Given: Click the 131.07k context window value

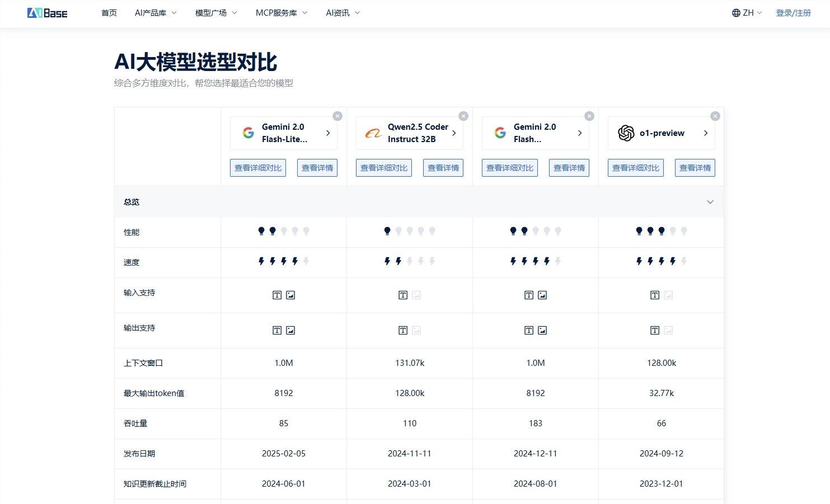Looking at the screenshot, I should [x=410, y=363].
